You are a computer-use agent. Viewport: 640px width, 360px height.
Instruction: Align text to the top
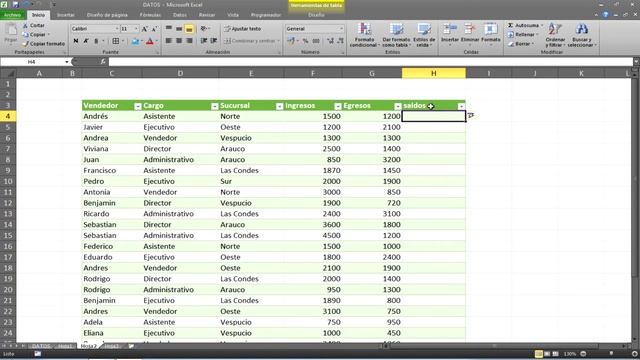[169, 29]
